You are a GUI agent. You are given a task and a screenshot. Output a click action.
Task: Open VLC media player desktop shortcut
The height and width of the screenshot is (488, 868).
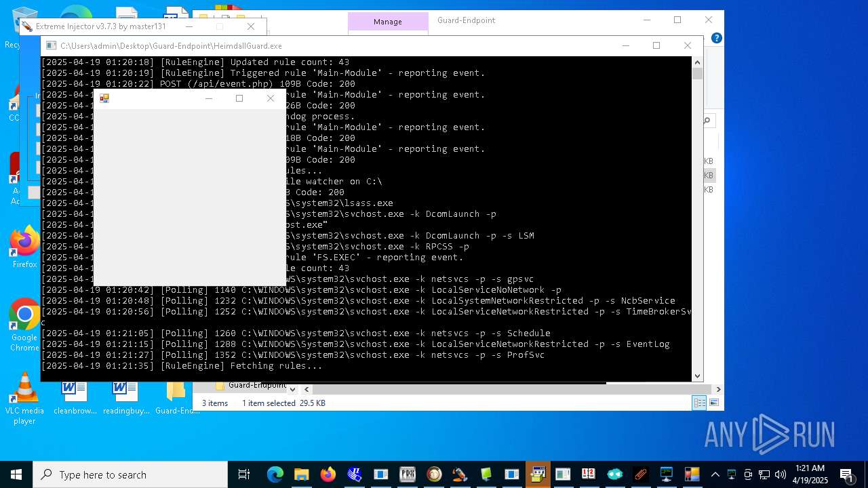(24, 399)
